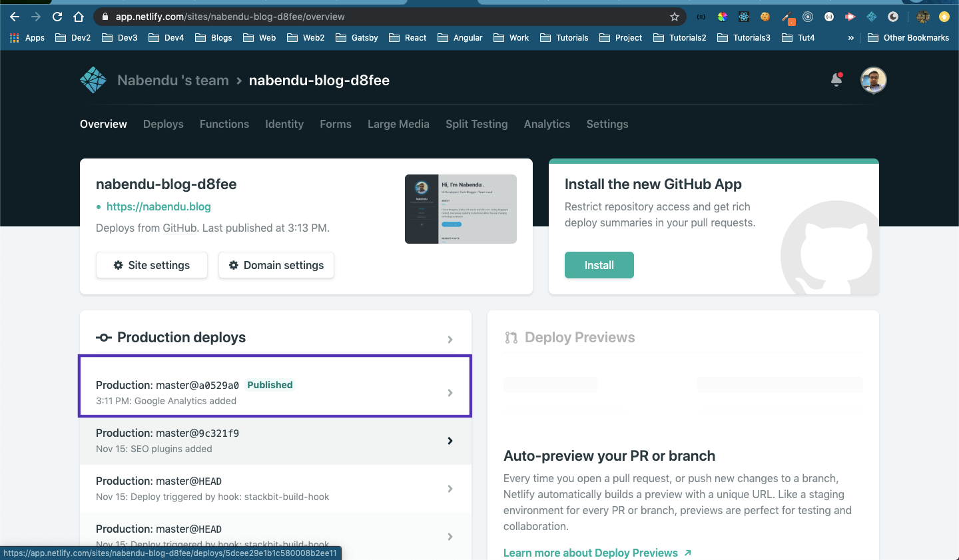Viewport: 959px width, 560px height.
Task: Open the white circle brackets extension icon
Action: pyautogui.click(x=829, y=17)
